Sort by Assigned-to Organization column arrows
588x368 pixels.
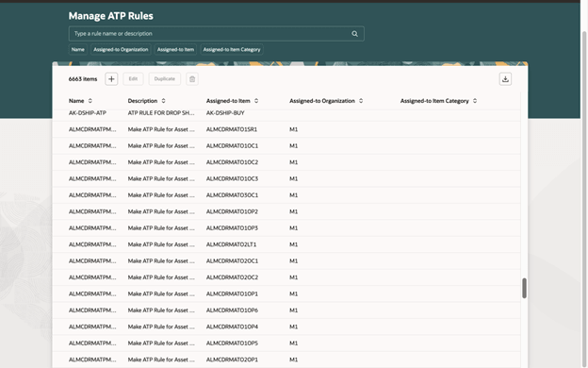[361, 101]
